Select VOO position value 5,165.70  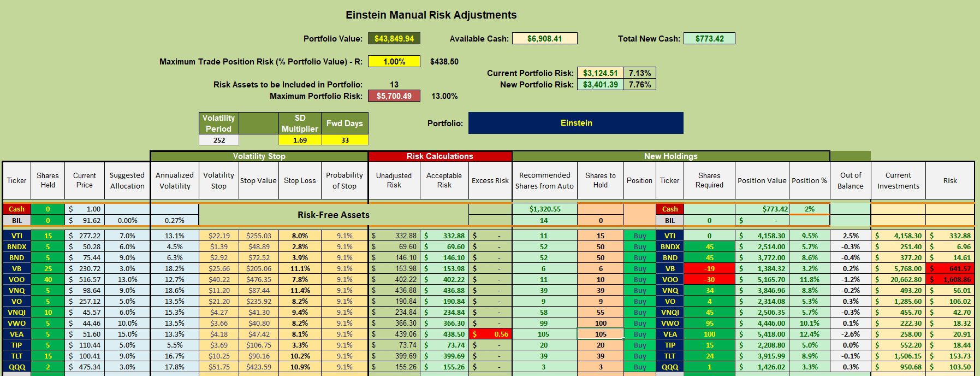coord(762,279)
